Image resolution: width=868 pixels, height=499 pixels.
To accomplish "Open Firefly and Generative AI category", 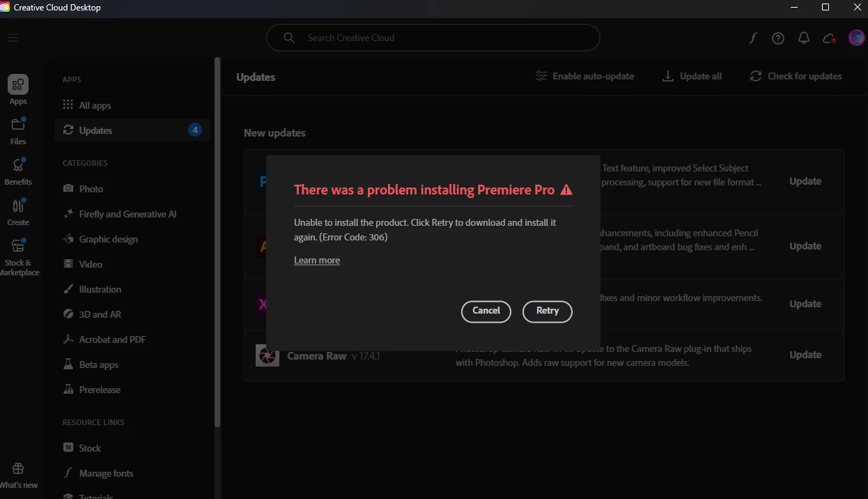I will (x=127, y=214).
